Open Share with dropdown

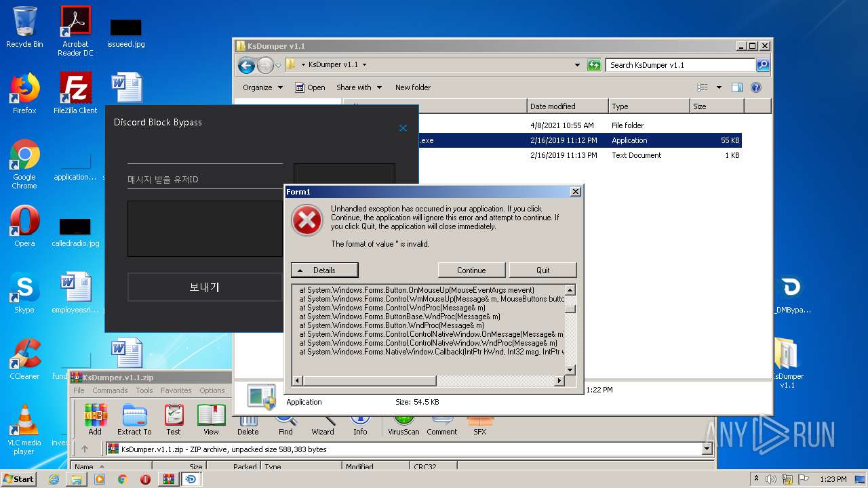359,87
